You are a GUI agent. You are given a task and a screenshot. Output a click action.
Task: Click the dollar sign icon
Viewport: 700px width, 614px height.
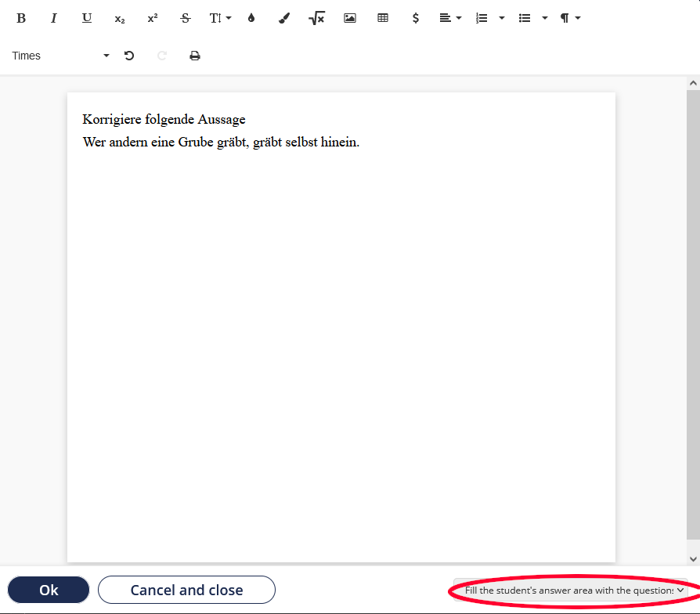416,18
